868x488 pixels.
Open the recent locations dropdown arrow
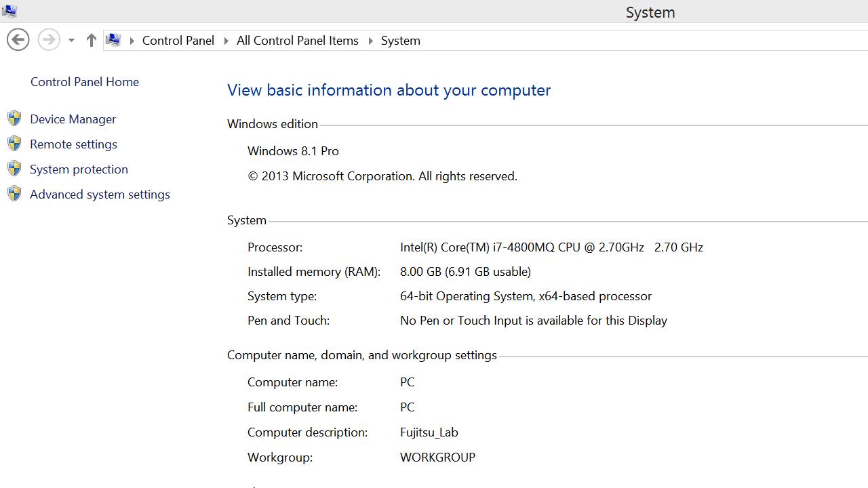(x=71, y=41)
